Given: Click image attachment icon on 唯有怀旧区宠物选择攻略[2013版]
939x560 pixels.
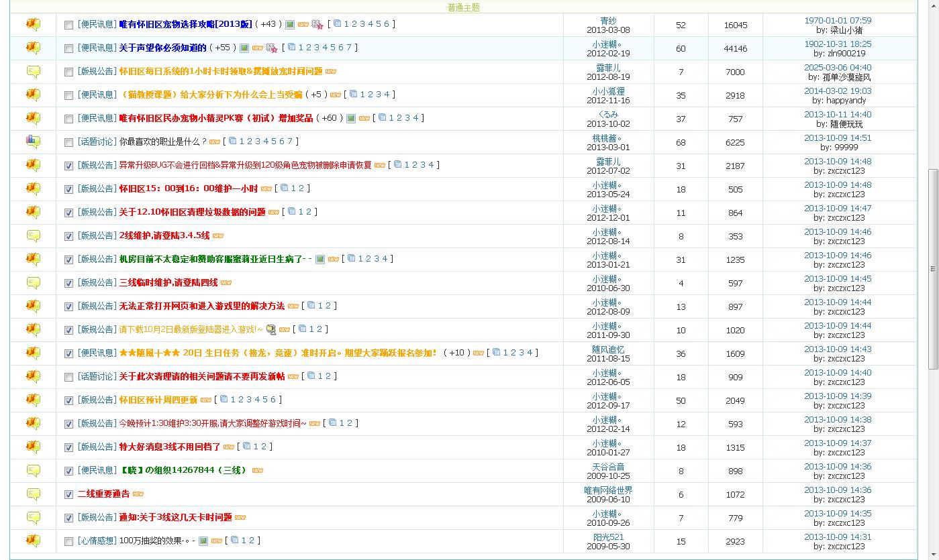Looking at the screenshot, I should pos(290,25).
